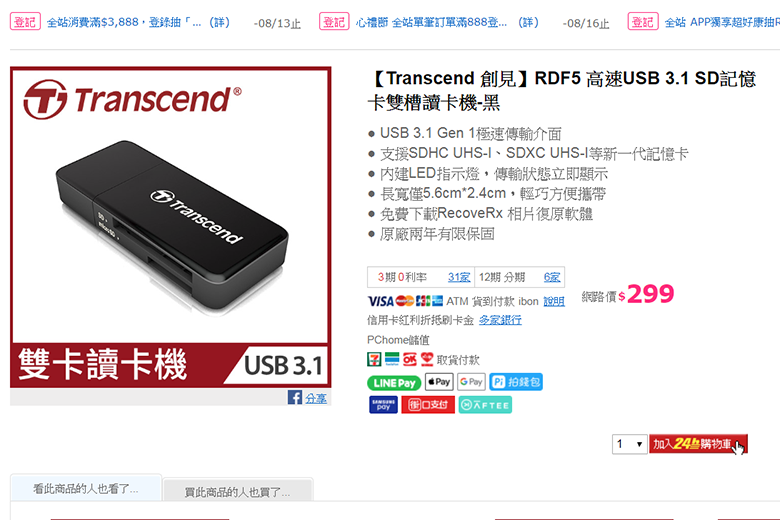Open the 31家 zero-interest banks link
Viewport: 780px width, 520px height.
pyautogui.click(x=459, y=277)
